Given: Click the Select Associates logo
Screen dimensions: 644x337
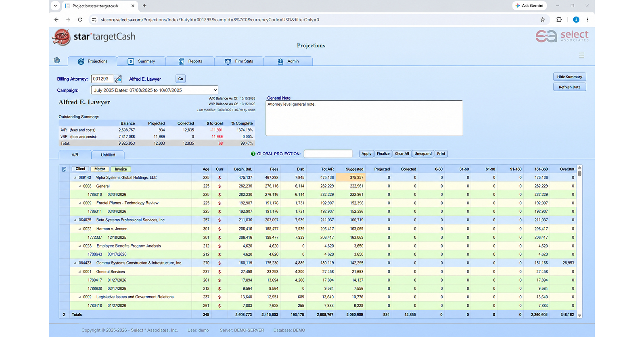Looking at the screenshot, I should (562, 36).
